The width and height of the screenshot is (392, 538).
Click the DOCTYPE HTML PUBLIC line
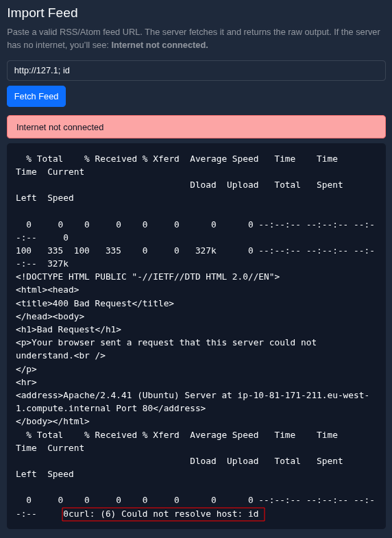[x=148, y=277]
